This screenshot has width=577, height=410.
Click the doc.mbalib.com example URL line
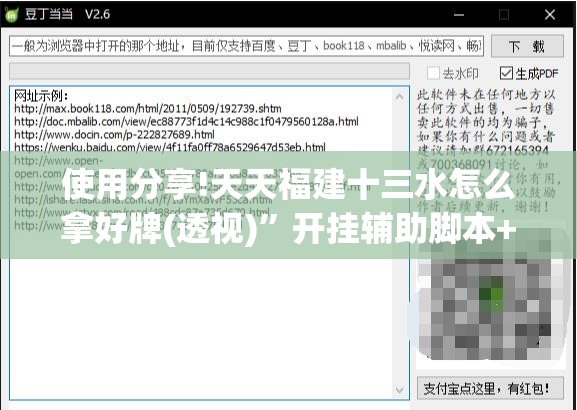tap(186, 121)
